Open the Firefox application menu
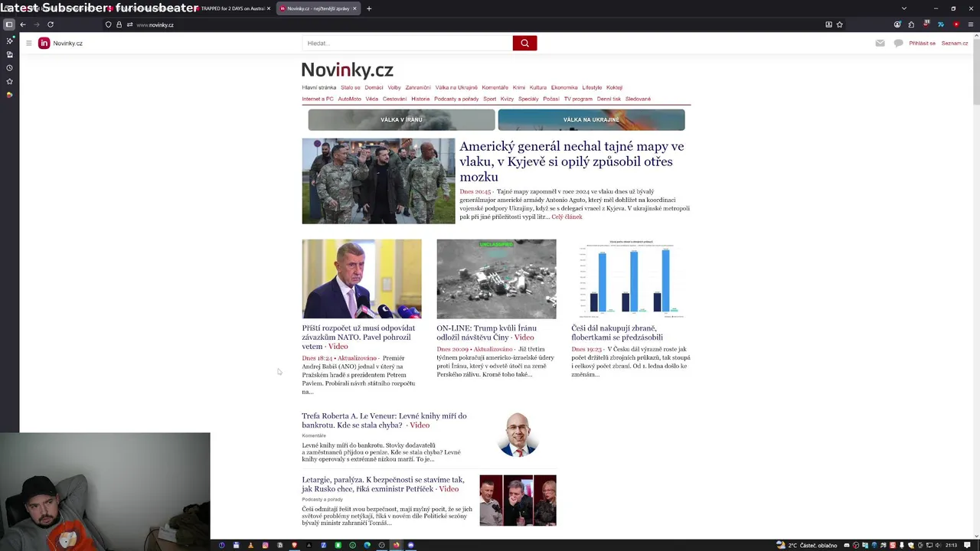Viewport: 980px width, 551px height. [971, 24]
